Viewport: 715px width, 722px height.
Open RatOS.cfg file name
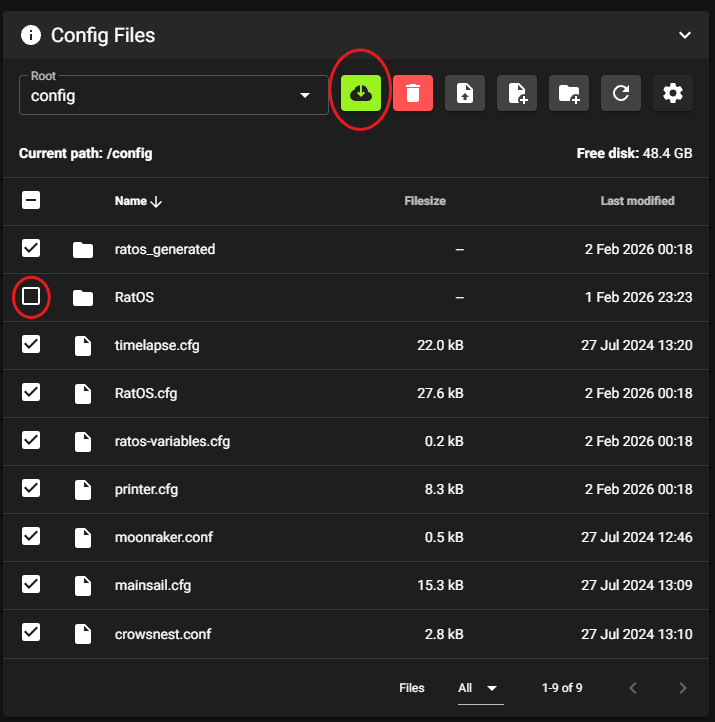pos(146,393)
